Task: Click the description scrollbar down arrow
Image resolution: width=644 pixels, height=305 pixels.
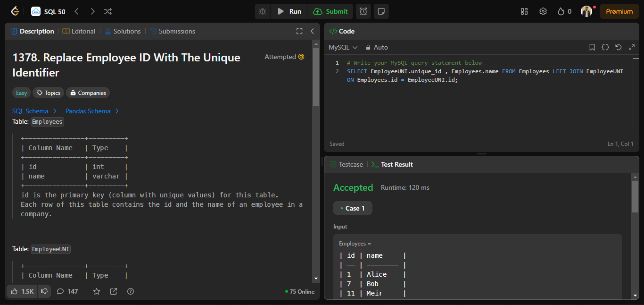Action: (316, 279)
